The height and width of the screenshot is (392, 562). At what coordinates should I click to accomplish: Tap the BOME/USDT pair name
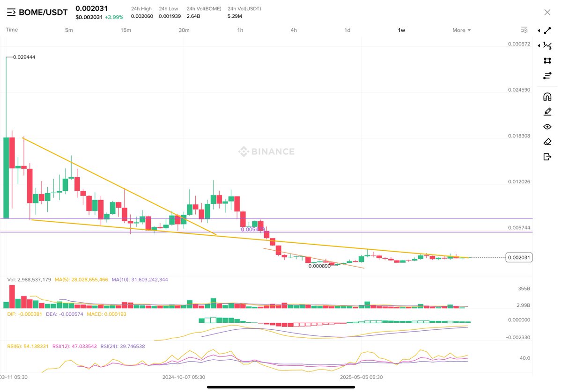43,12
